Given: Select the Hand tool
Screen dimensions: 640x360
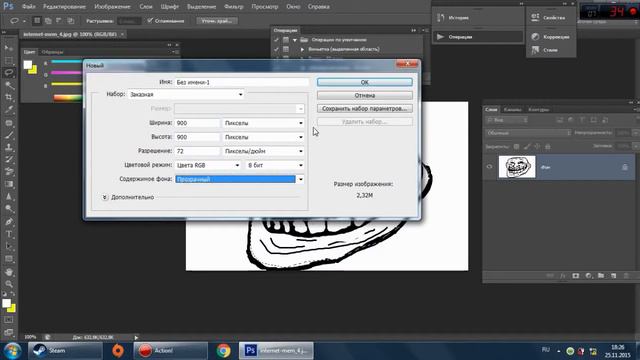Looking at the screenshot, I should [x=9, y=271].
